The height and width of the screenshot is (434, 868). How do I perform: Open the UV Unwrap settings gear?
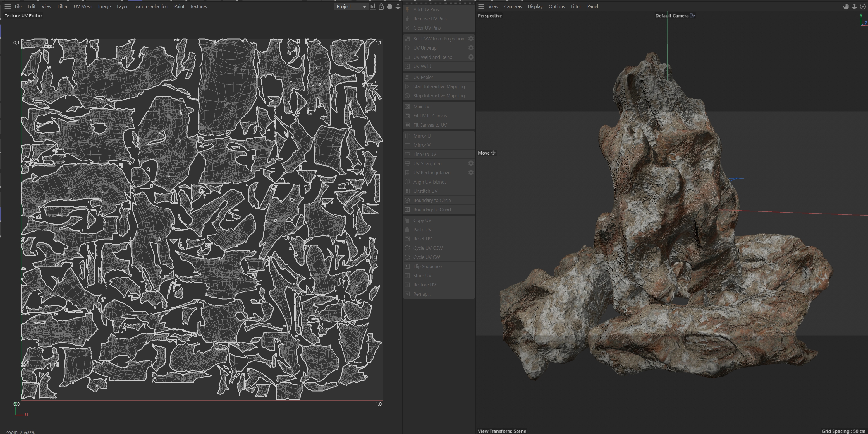pyautogui.click(x=471, y=48)
